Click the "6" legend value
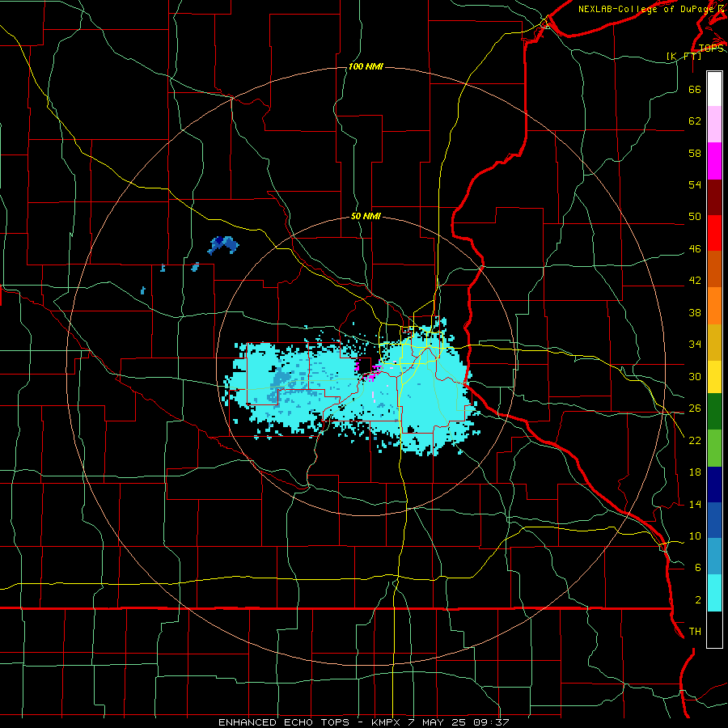Viewport: 728px width, 728px height. coord(698,568)
